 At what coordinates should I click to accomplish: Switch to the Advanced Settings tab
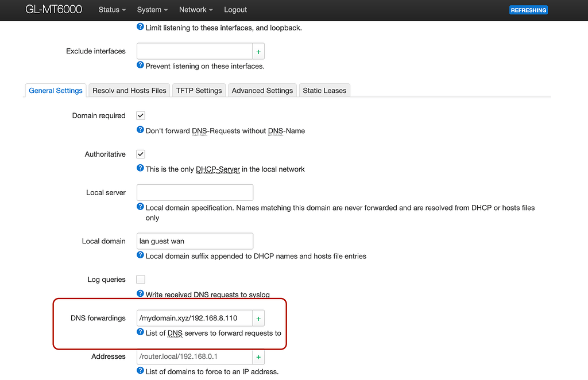coord(262,90)
